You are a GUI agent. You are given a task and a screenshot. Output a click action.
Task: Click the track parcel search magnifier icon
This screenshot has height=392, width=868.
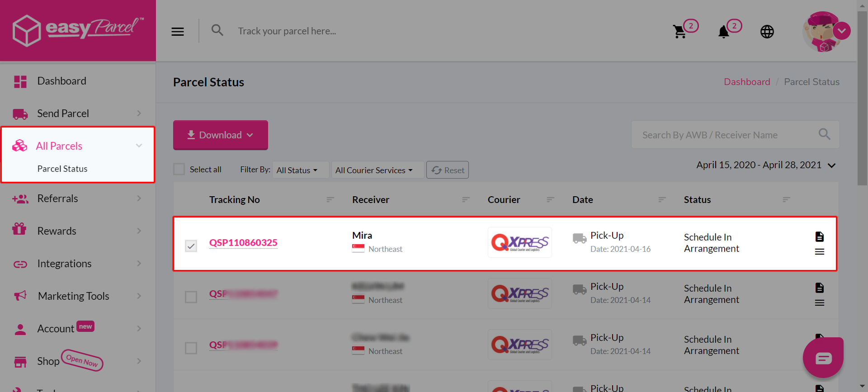pyautogui.click(x=217, y=30)
